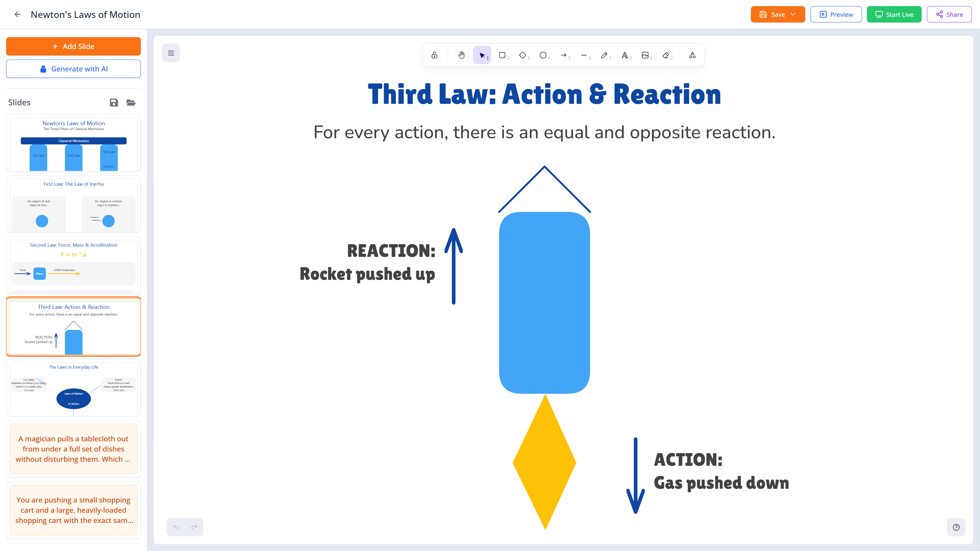Open slides from the folder icon
980x551 pixels.
tap(131, 102)
